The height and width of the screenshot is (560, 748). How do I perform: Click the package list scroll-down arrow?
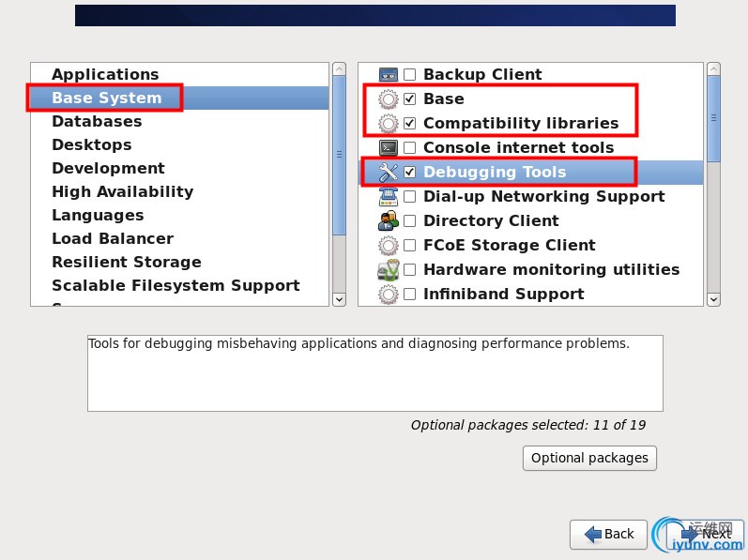pyautogui.click(x=713, y=300)
